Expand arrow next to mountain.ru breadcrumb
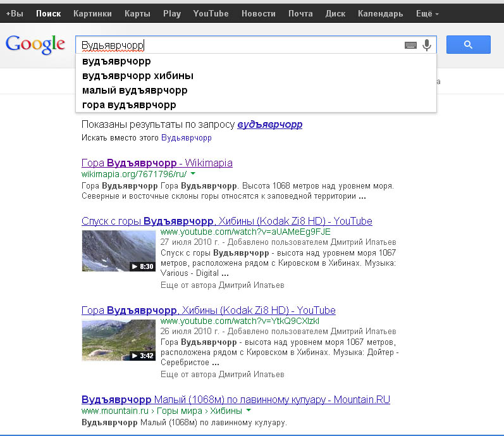 tap(249, 411)
